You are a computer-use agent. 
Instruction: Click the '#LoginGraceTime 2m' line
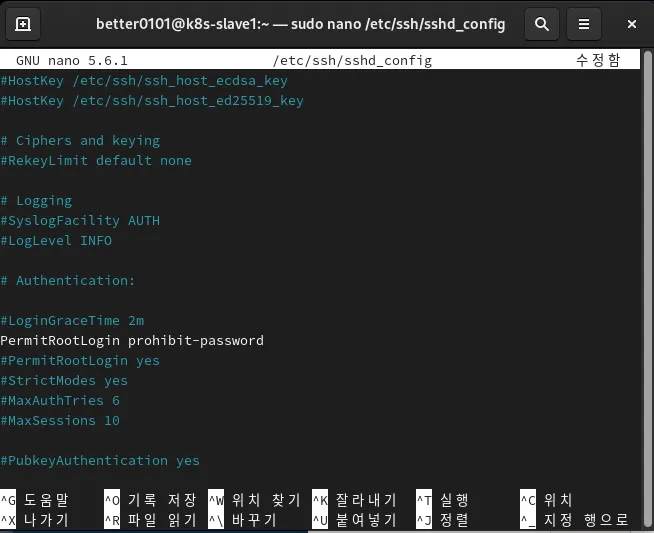pyautogui.click(x=72, y=321)
